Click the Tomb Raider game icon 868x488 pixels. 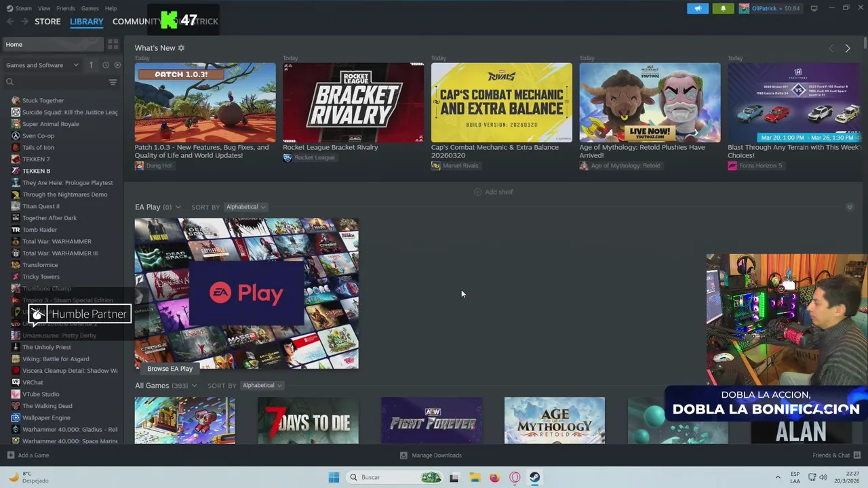(x=16, y=230)
